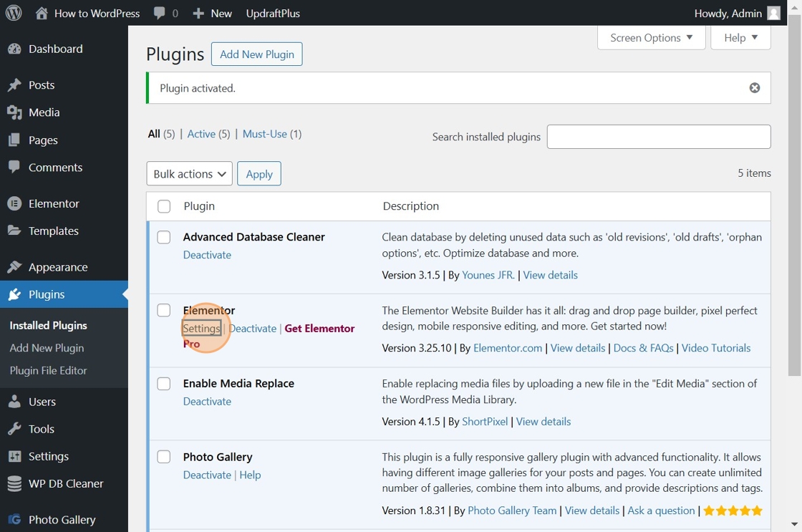Image resolution: width=802 pixels, height=532 pixels.
Task: Click the Photo Gallery five-star rating
Action: coord(733,511)
